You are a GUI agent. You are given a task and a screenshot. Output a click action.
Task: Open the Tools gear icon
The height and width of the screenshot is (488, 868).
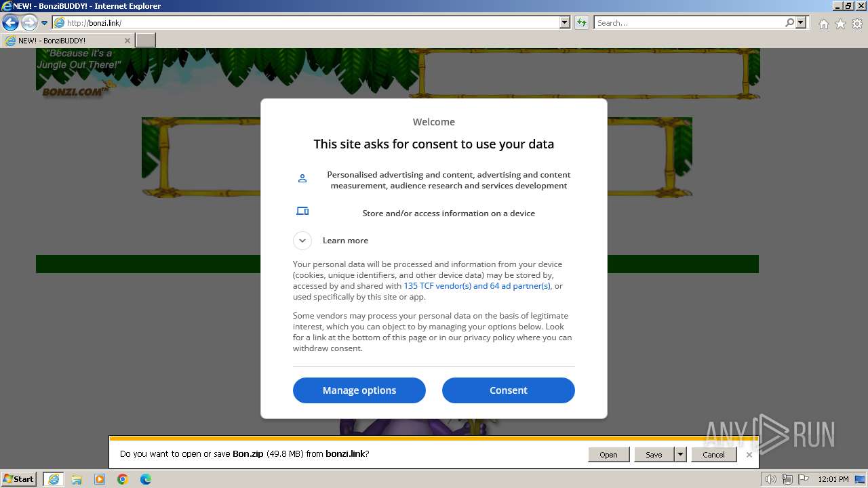click(857, 24)
